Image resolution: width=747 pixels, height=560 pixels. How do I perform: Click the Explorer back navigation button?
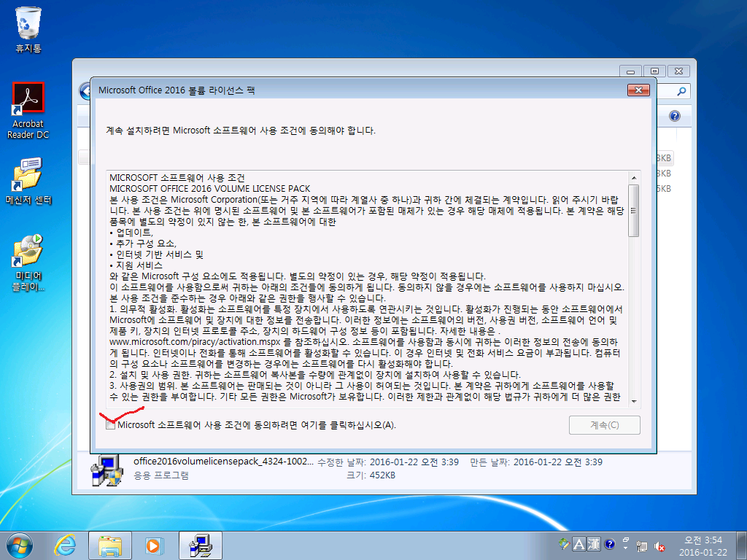[85, 90]
